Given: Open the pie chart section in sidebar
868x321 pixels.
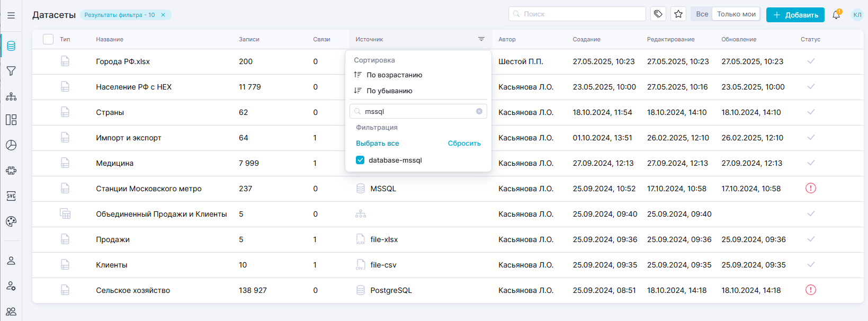Looking at the screenshot, I should 11,145.
